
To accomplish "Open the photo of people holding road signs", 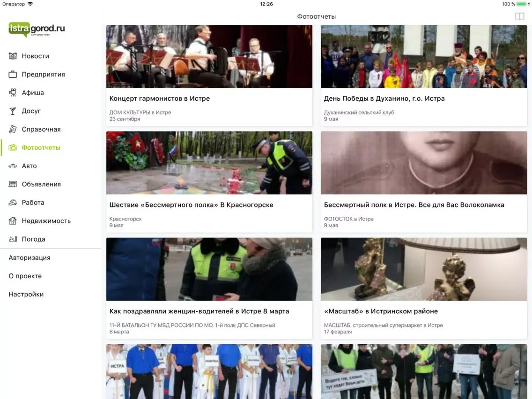I will point(424,371).
